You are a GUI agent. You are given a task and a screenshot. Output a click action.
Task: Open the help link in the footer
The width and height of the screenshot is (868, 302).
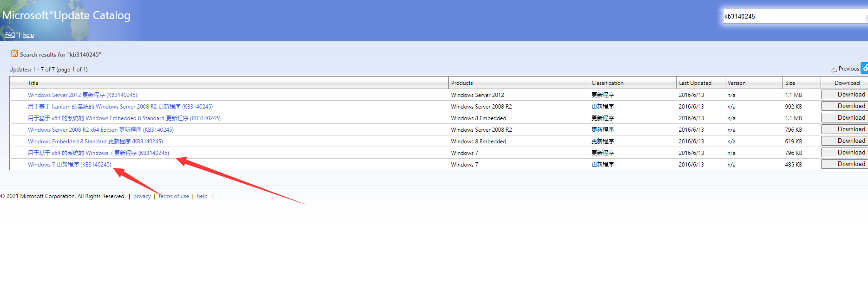(202, 196)
